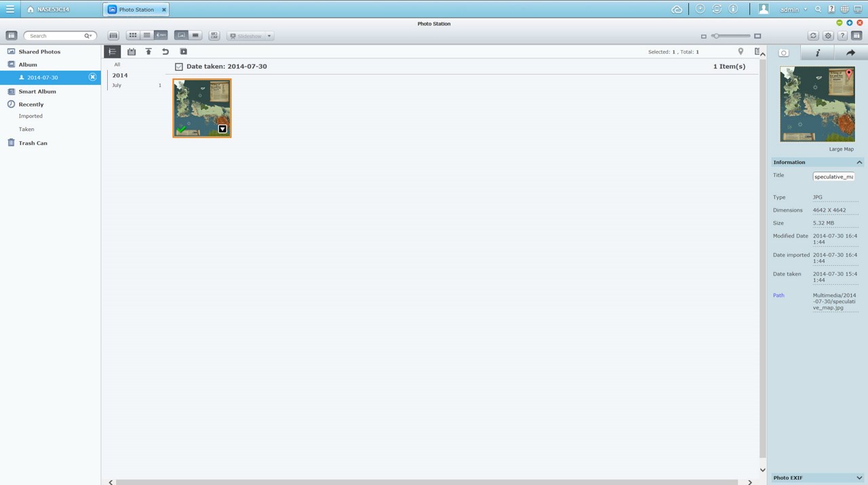Remove the 2014-07-30 album entry
The image size is (868, 485).
(x=93, y=77)
